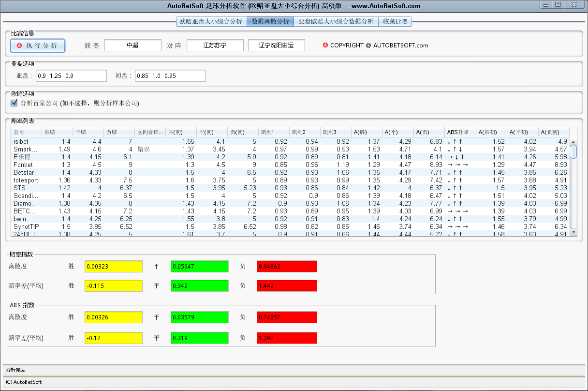Click the COPYRIGHT @ AUTOBETSOFT.com text
The height and width of the screenshot is (391, 588).
(379, 45)
